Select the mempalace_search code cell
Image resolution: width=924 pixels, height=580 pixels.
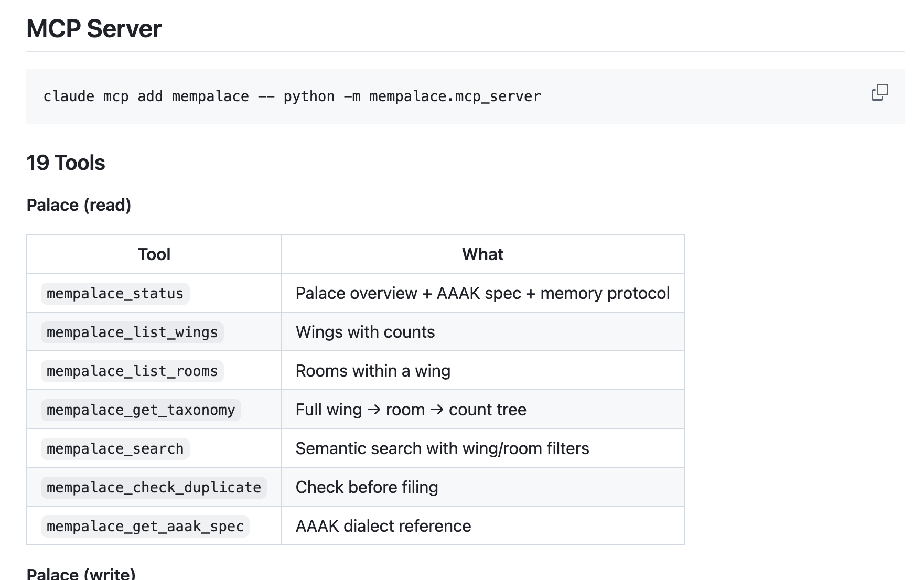pos(115,448)
